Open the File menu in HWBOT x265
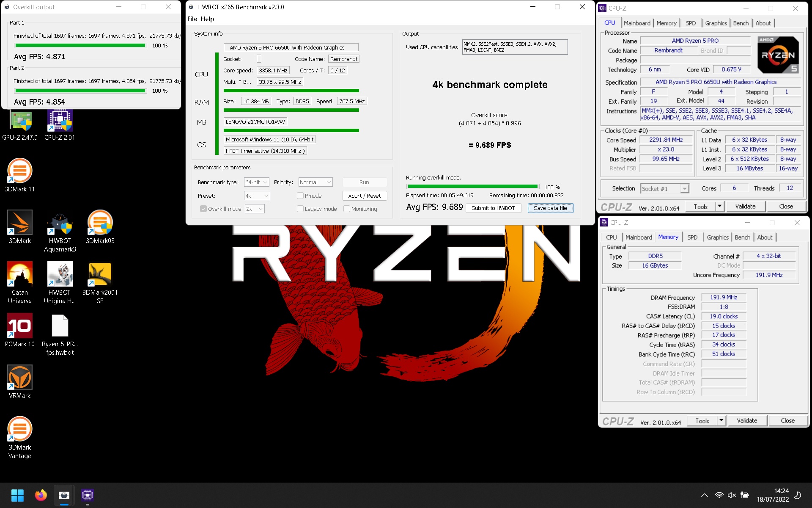This screenshot has width=812, height=508. pyautogui.click(x=192, y=19)
